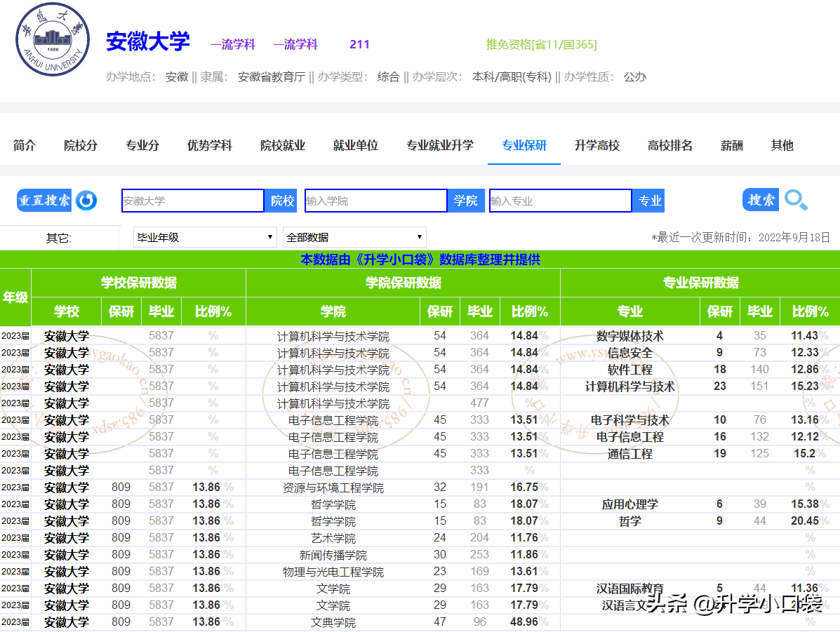The image size is (840, 632).
Task: Click the 艺术学院 college cell
Action: coord(333,538)
